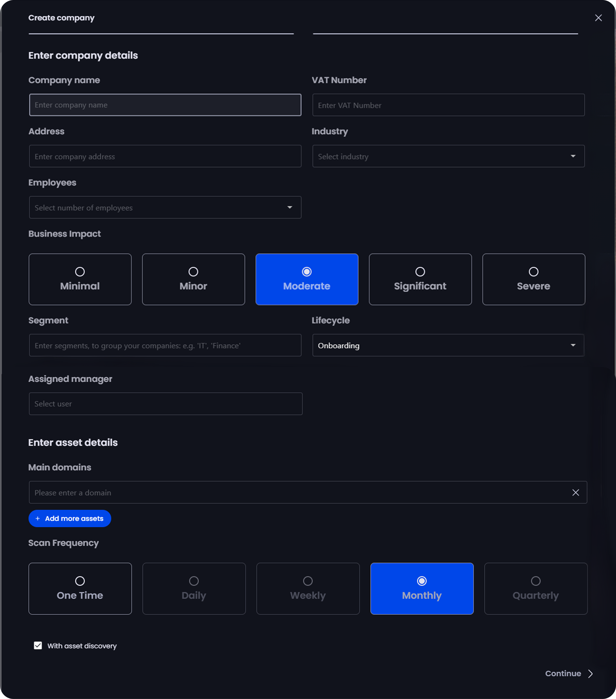
Task: Open the Assigned manager Select user field
Action: [x=166, y=404]
